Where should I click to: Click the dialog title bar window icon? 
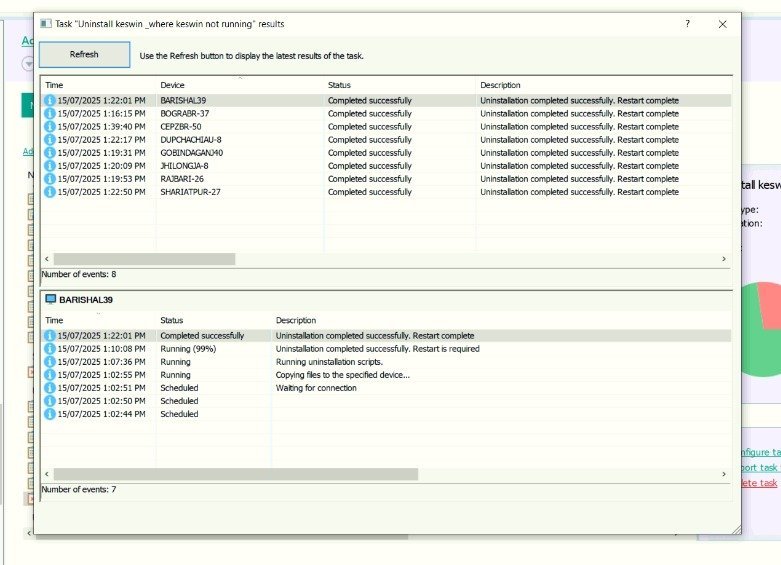tap(46, 23)
